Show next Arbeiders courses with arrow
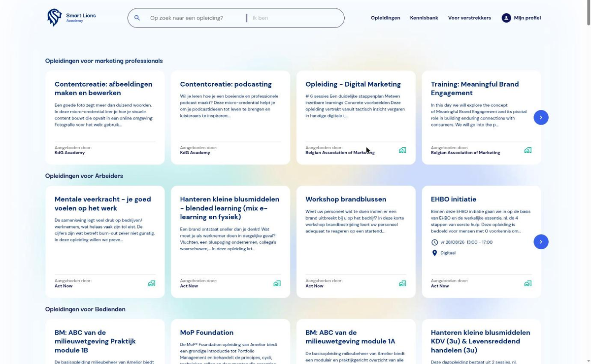The image size is (591, 364). coord(541,242)
